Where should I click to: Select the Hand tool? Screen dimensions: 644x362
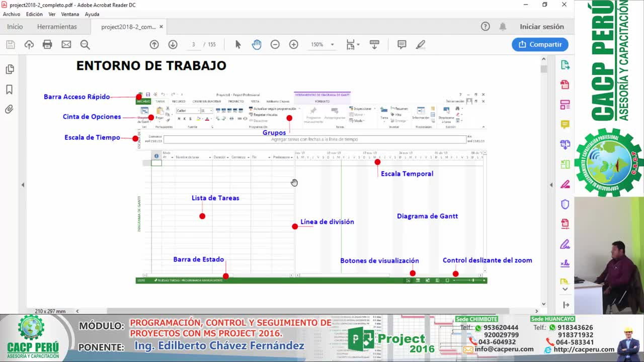257,44
